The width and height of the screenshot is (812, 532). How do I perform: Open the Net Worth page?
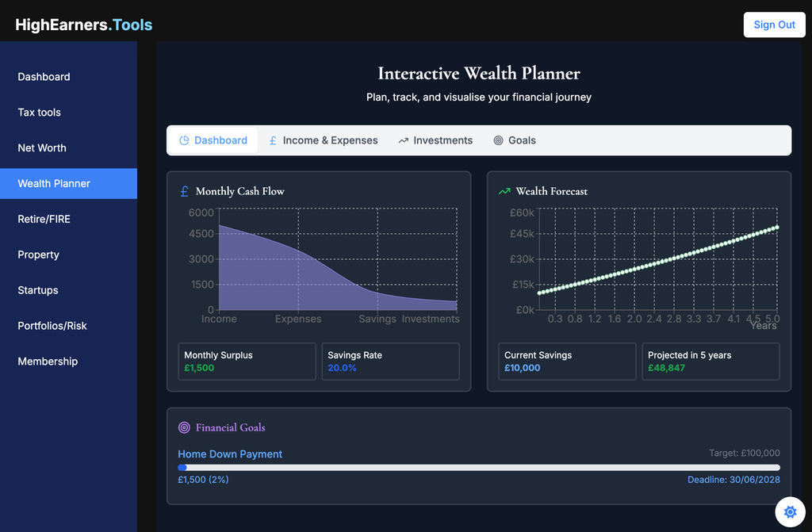(43, 147)
